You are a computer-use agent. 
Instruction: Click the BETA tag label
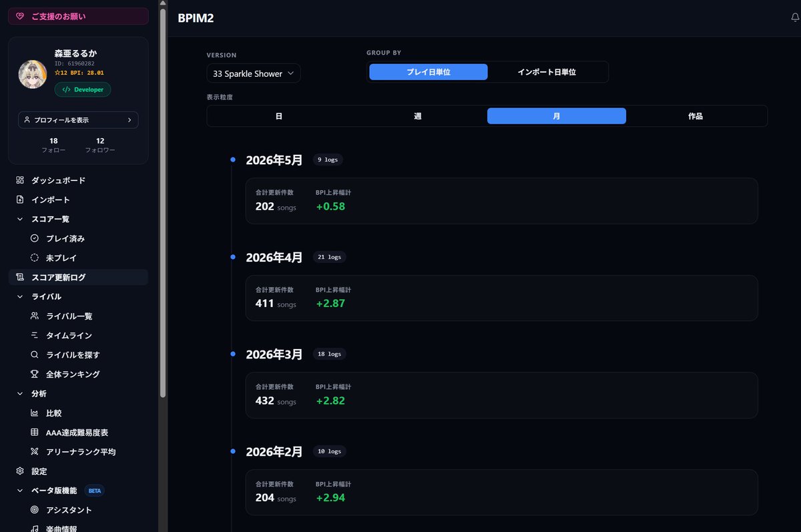point(95,491)
